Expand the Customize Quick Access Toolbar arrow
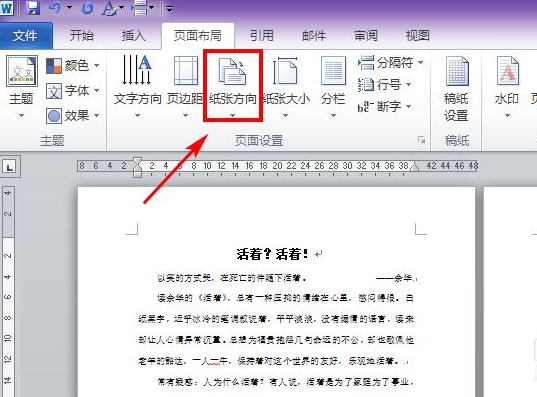This screenshot has height=397, width=537. tap(170, 8)
